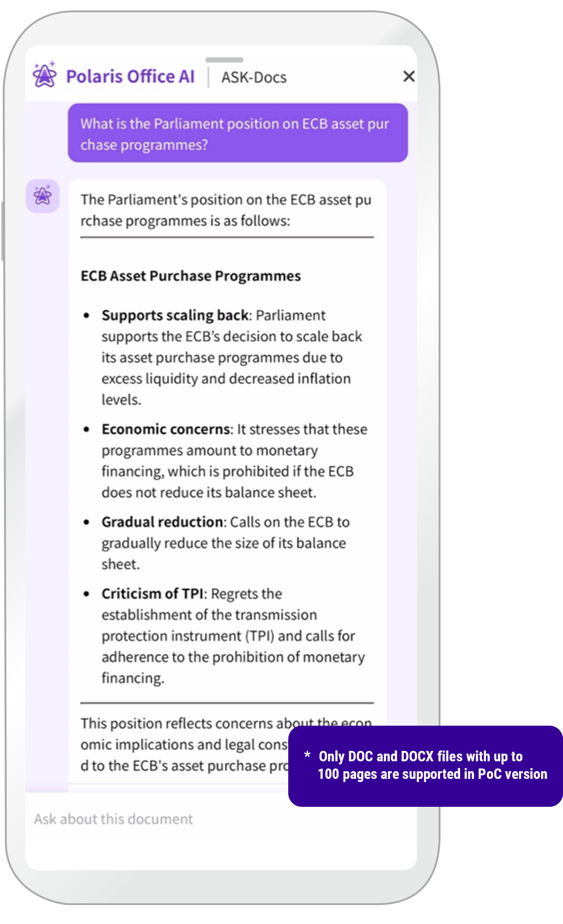563x924 pixels.
Task: Click the ECB Asset Purchase Programmes heading
Action: click(x=191, y=276)
